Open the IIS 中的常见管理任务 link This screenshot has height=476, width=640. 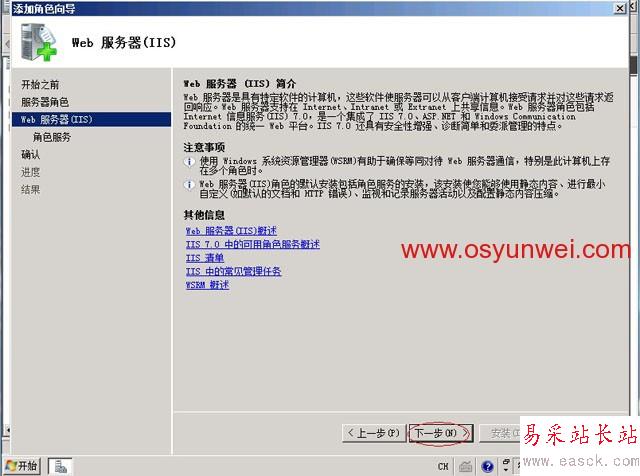(x=233, y=271)
